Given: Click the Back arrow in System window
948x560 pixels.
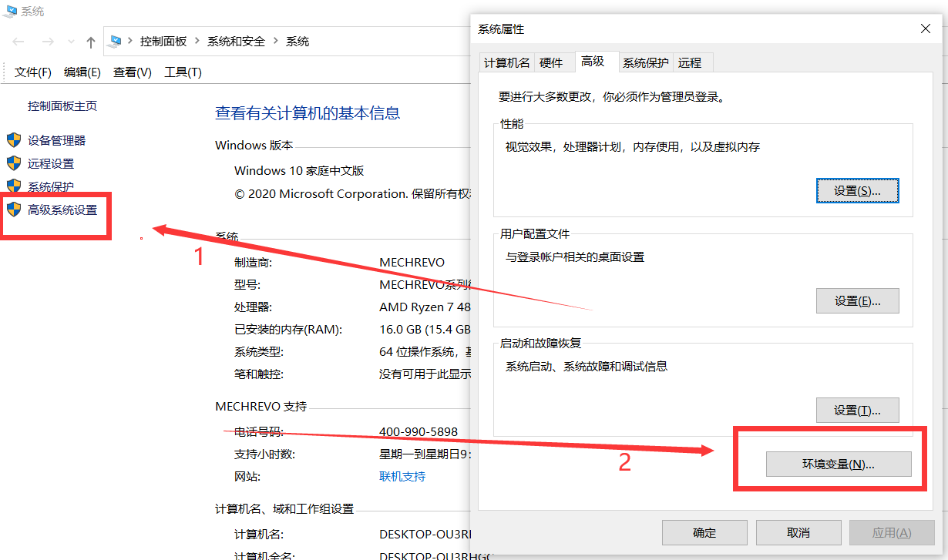Looking at the screenshot, I should coord(18,42).
